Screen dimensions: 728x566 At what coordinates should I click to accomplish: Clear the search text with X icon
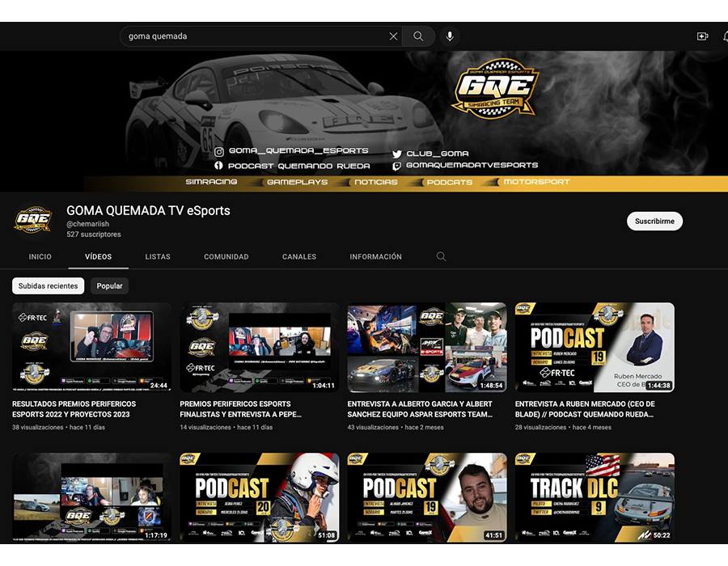click(393, 36)
